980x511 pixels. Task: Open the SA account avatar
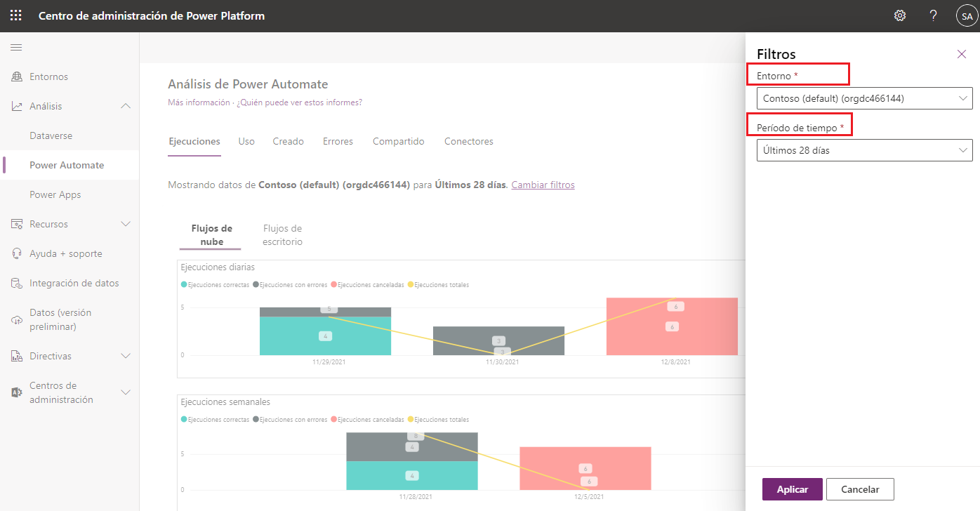(967, 15)
